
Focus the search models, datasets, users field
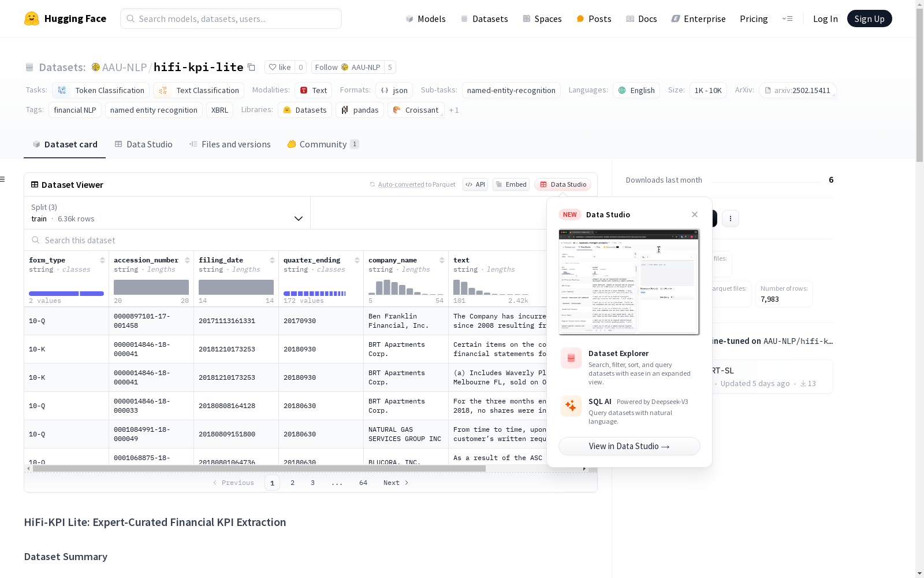pos(231,18)
